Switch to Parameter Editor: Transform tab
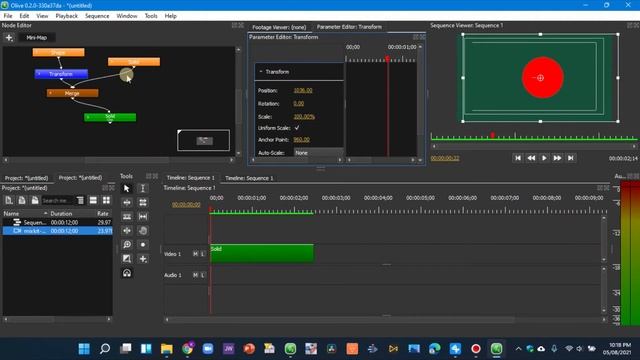This screenshot has height=360, width=640. 349,27
